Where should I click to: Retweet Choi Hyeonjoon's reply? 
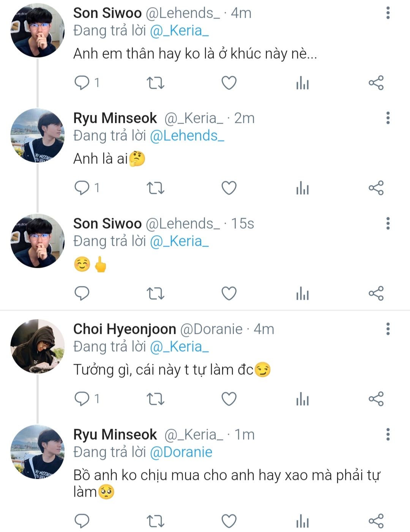point(155,398)
